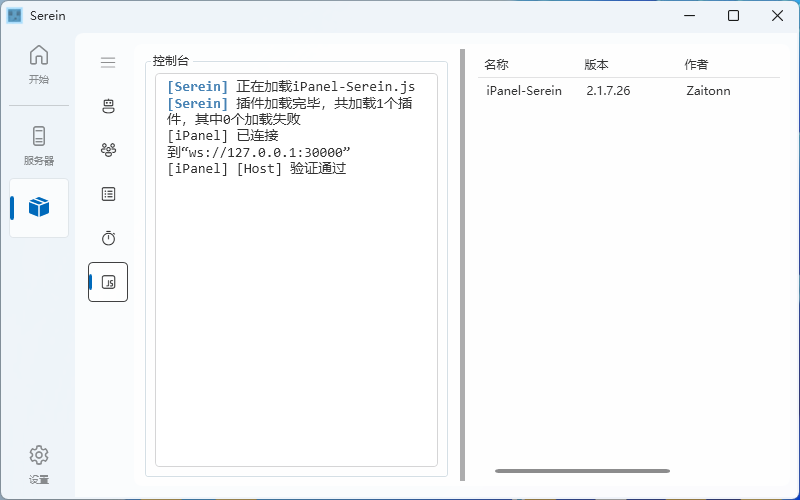This screenshot has width=800, height=500.
Task: Open the members group icon page
Action: (108, 150)
